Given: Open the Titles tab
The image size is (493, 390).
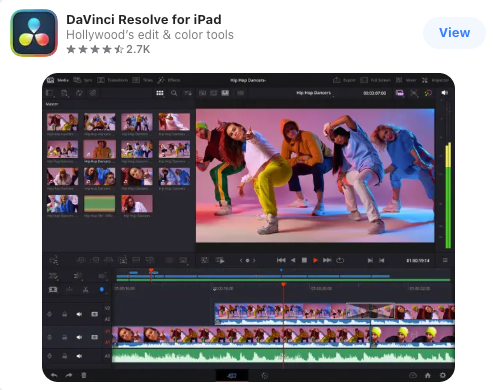Looking at the screenshot, I should pyautogui.click(x=143, y=80).
